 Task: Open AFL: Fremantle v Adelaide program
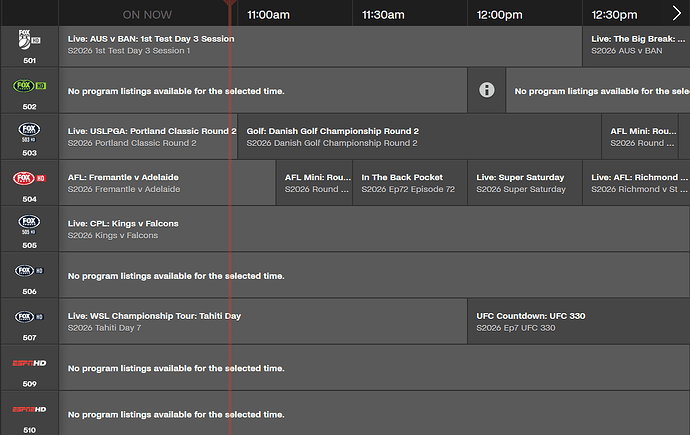[167, 183]
